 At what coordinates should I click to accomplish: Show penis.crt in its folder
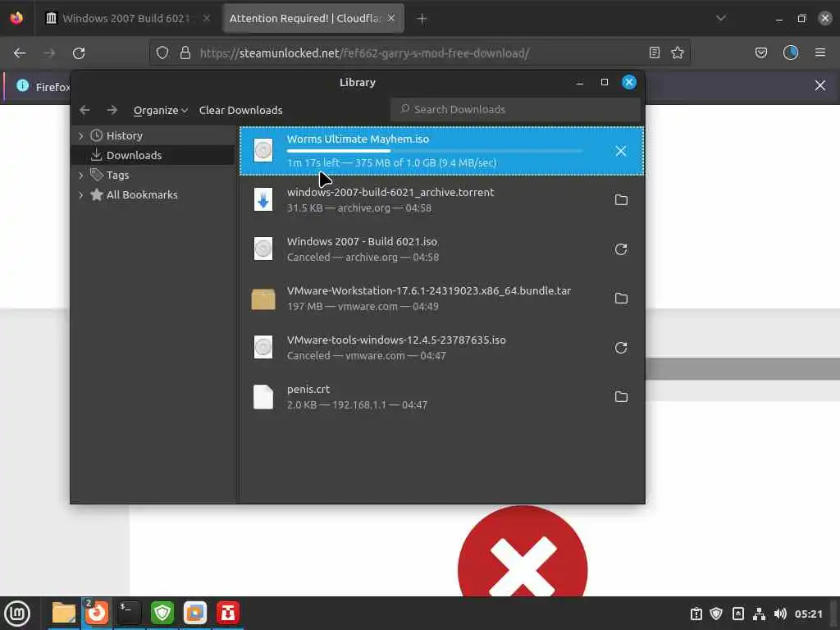click(x=621, y=396)
